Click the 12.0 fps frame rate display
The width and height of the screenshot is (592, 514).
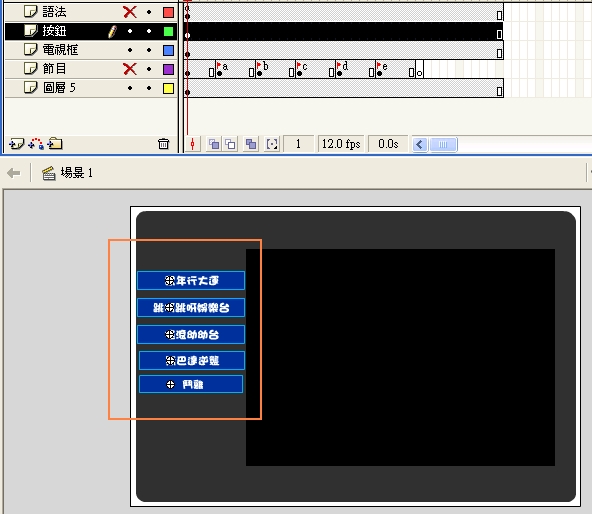[x=341, y=144]
